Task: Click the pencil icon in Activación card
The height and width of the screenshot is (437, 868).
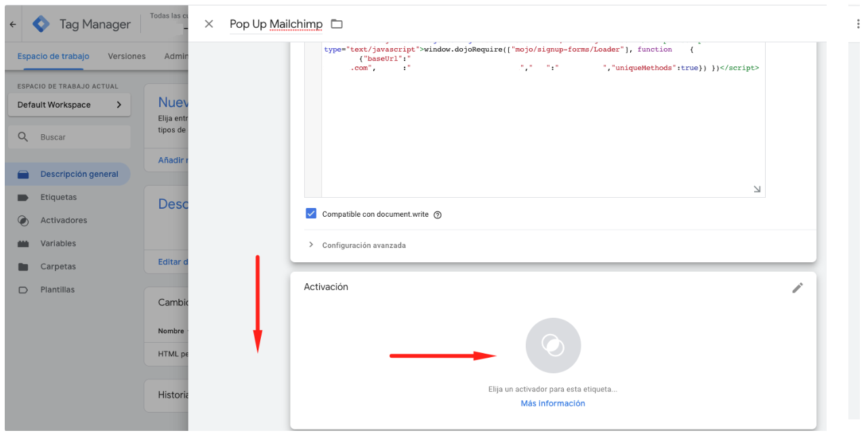Action: coord(798,288)
